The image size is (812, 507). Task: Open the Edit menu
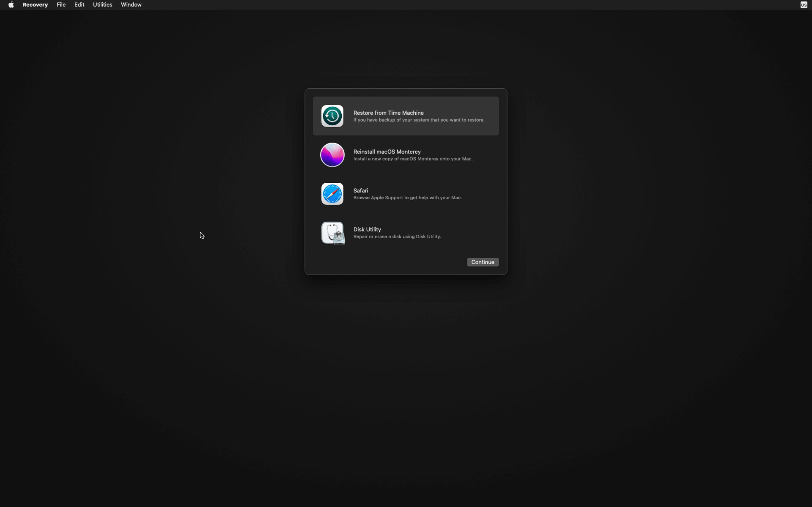pyautogui.click(x=79, y=5)
